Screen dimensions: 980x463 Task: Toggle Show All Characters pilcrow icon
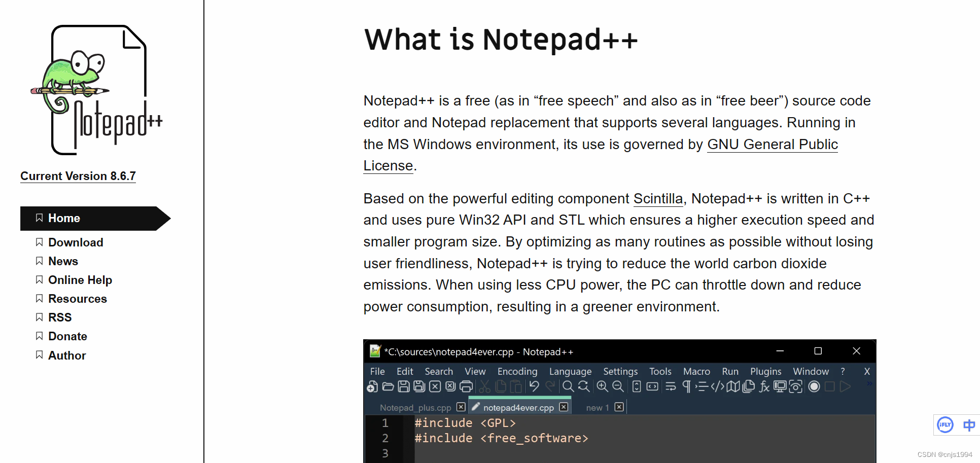[x=686, y=387]
